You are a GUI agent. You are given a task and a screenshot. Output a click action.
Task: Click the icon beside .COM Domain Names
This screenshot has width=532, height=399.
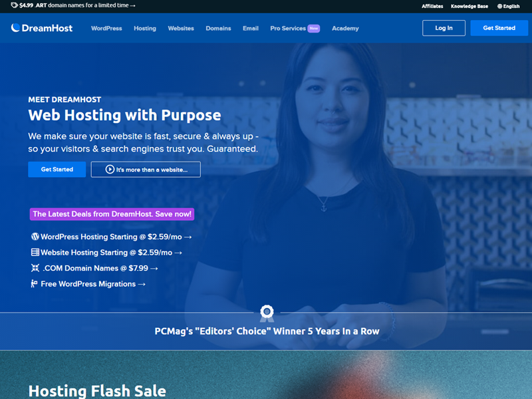35,268
